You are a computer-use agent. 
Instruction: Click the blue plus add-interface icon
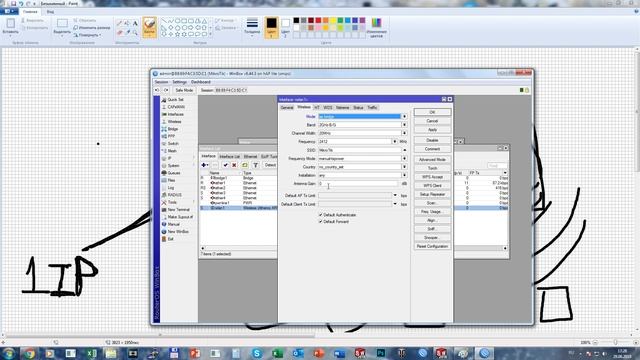[204, 165]
